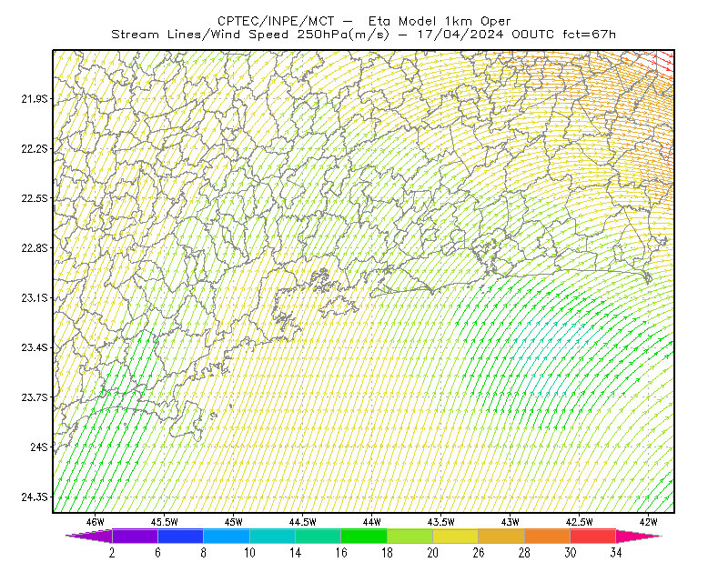Select the teal green 14–16 legend swatch
Screen dimensions: 728x562
click(x=318, y=536)
